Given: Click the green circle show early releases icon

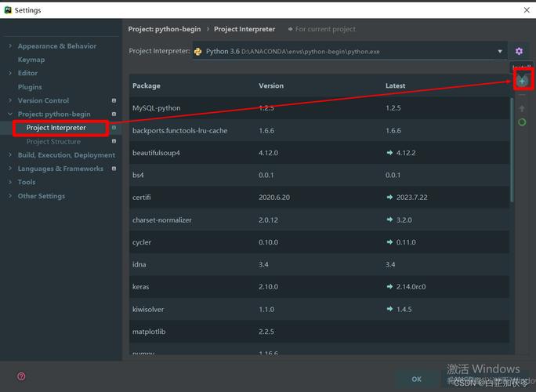Looking at the screenshot, I should (x=522, y=122).
